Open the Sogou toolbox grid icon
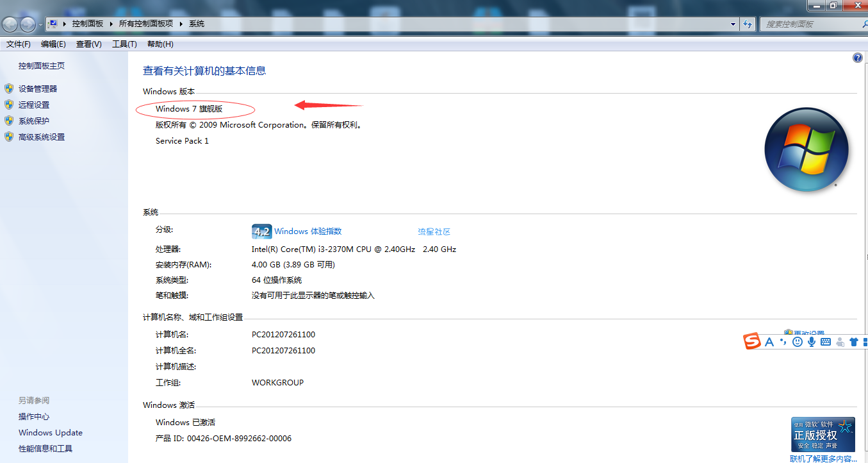This screenshot has width=868, height=463. coord(865,342)
